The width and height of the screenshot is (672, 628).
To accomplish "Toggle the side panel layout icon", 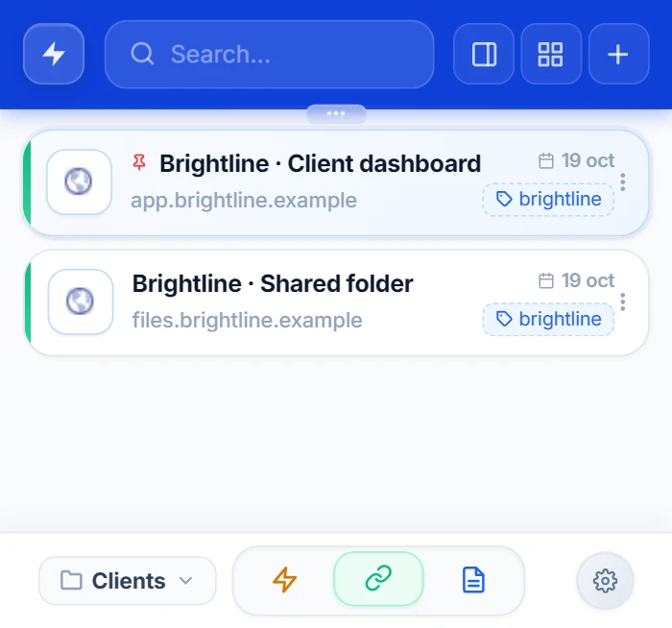I will click(484, 54).
